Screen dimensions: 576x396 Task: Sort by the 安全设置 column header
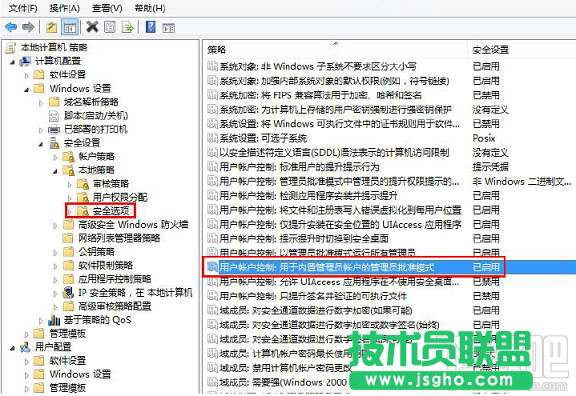522,50
